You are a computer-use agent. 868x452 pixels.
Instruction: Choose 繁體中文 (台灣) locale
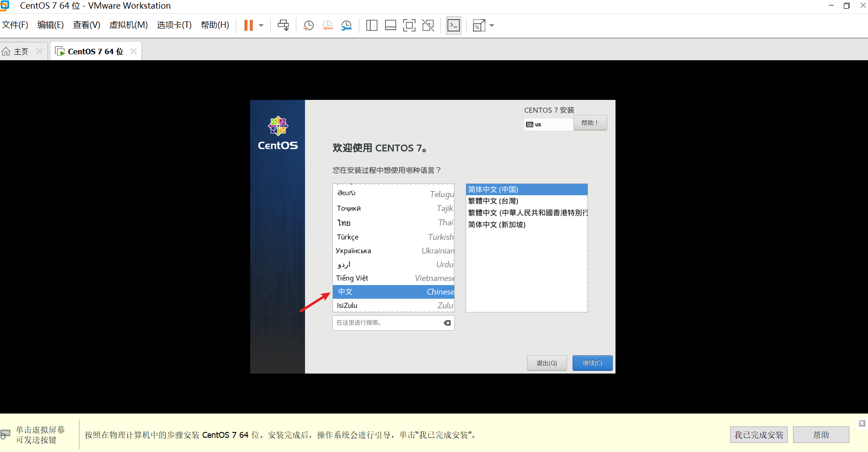[x=526, y=201]
